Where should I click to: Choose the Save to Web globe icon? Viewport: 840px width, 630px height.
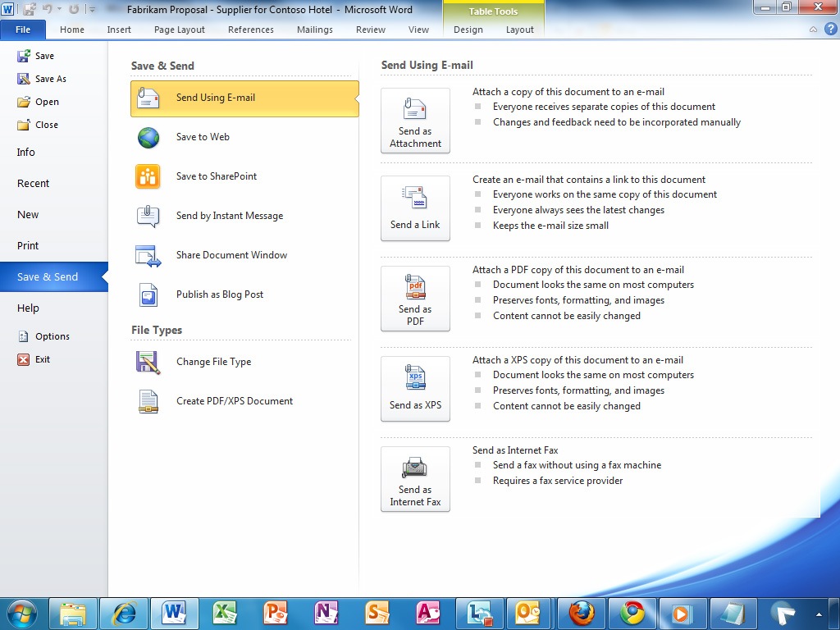148,138
